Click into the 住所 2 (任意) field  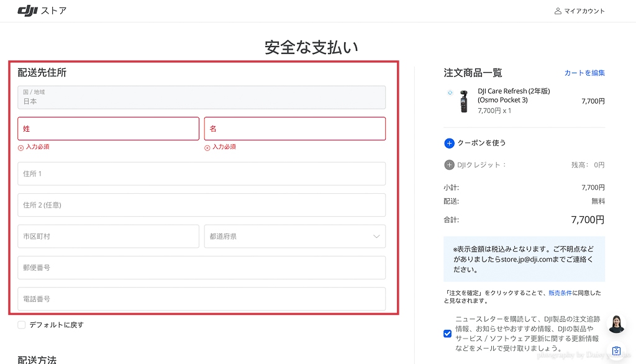point(202,205)
